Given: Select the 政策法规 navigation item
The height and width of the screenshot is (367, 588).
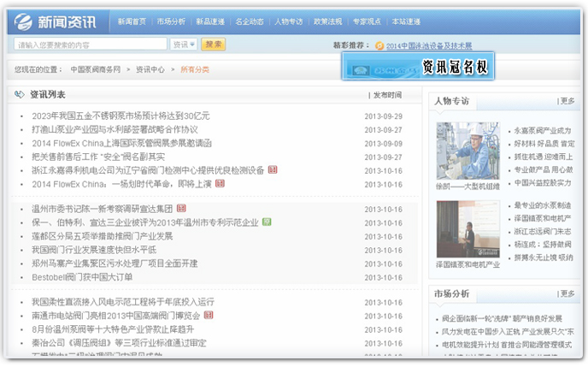Looking at the screenshot, I should (x=329, y=21).
